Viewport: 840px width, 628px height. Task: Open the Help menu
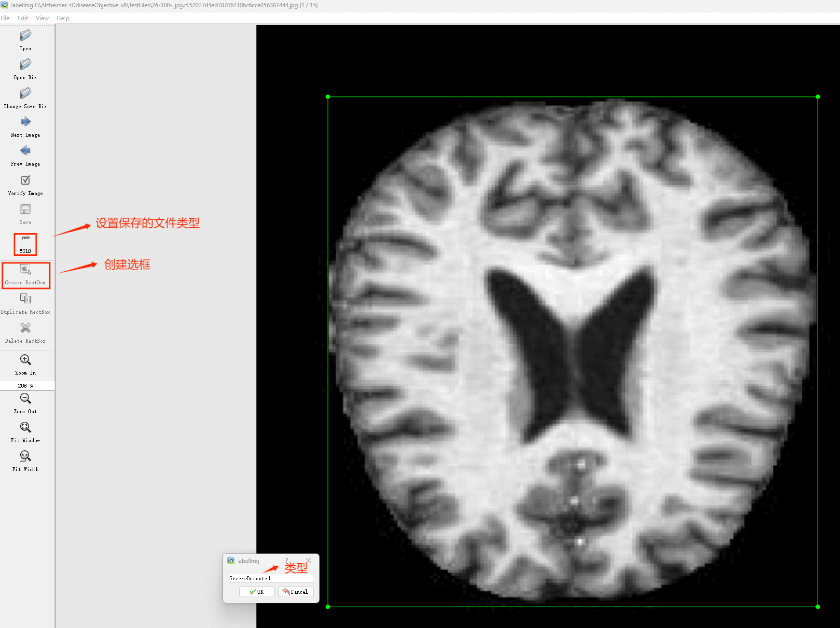63,18
